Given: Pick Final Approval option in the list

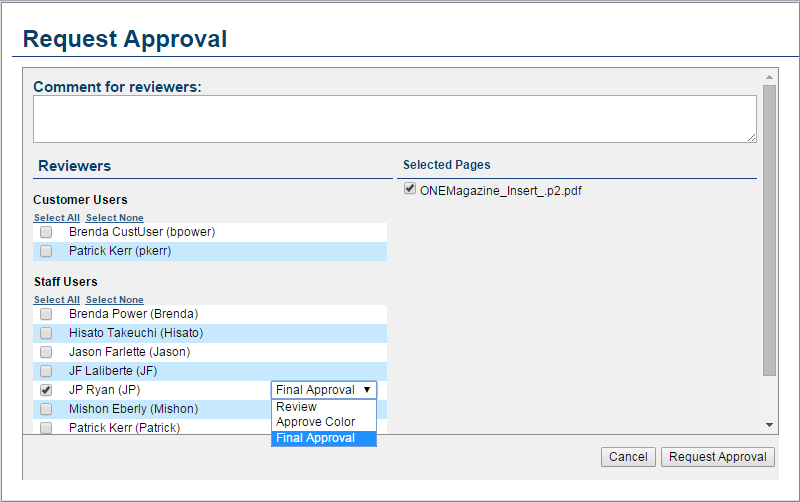Looking at the screenshot, I should click(315, 438).
